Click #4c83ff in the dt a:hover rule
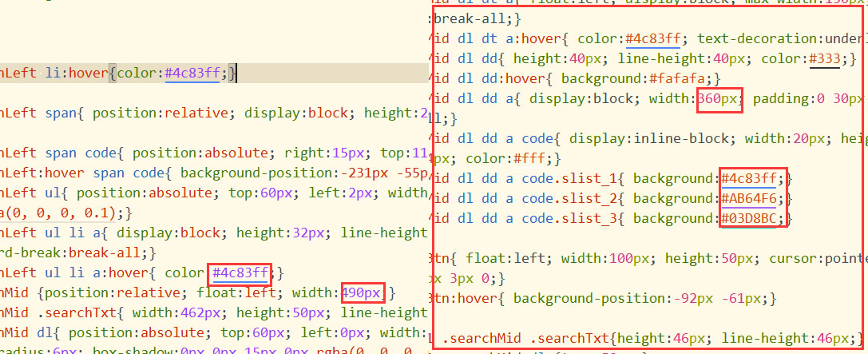This screenshot has height=354, width=868. [651, 39]
